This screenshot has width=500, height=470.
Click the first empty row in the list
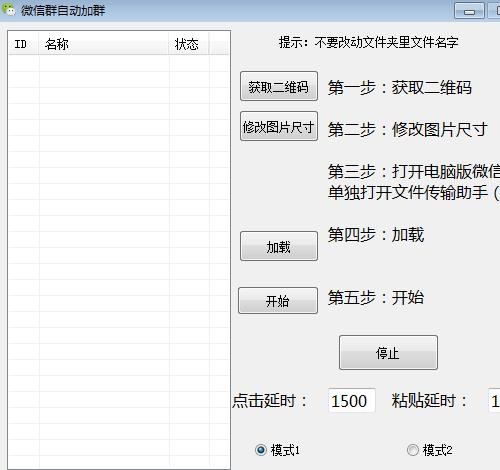point(119,63)
